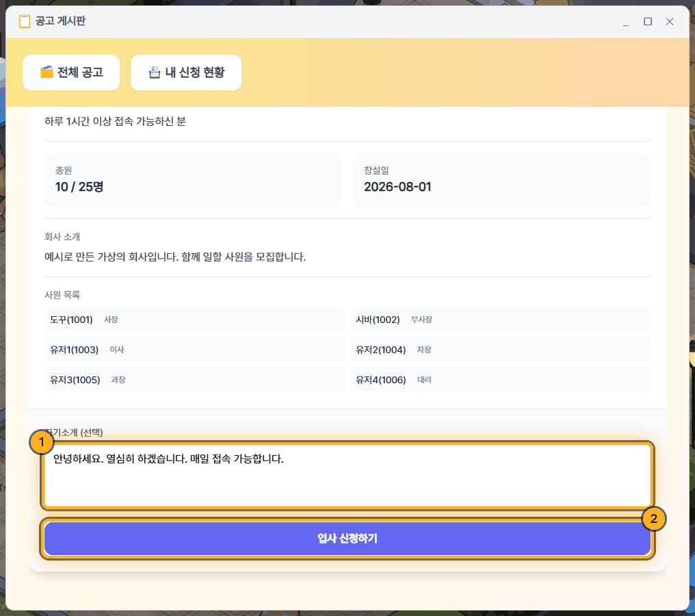Screen dimensions: 695x616
Task: Click the 회사 소개 heading
Action: point(62,237)
